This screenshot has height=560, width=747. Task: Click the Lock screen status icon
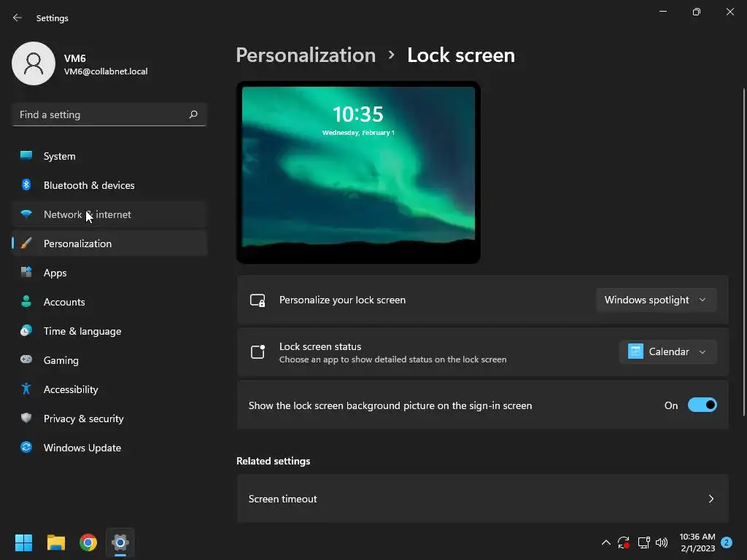click(258, 352)
